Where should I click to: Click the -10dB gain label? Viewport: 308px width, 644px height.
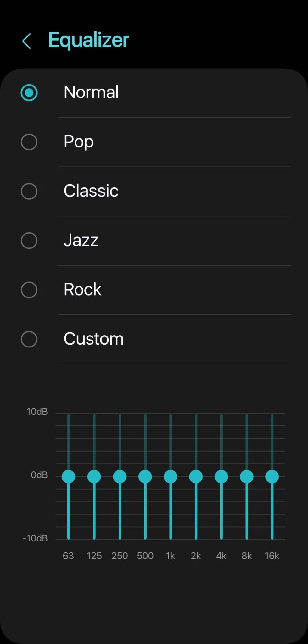35,538
